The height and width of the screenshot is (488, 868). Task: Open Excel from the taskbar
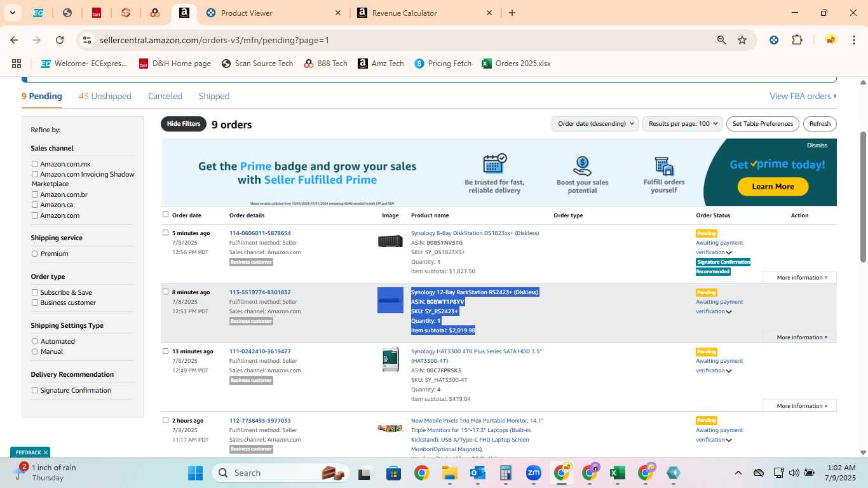[617, 473]
